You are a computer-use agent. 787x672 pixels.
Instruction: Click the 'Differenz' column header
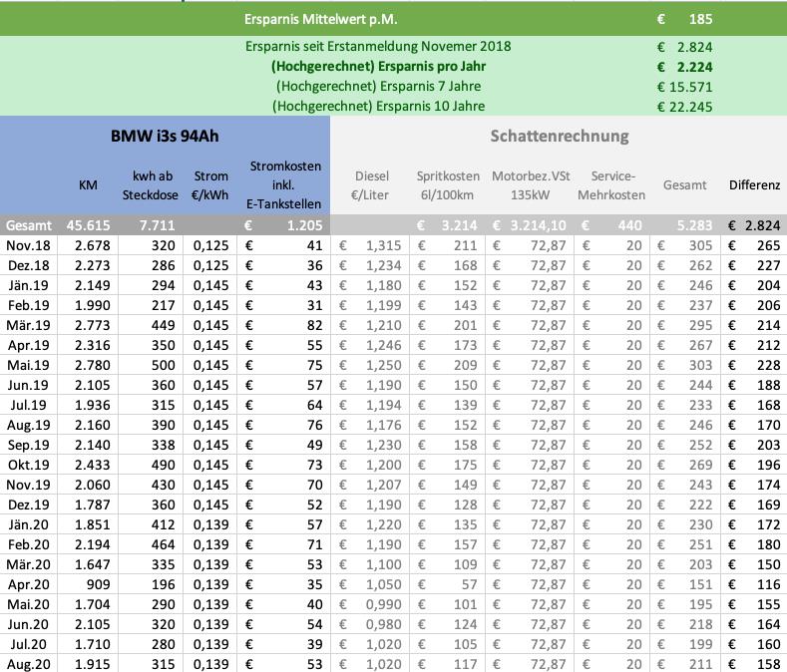[754, 185]
